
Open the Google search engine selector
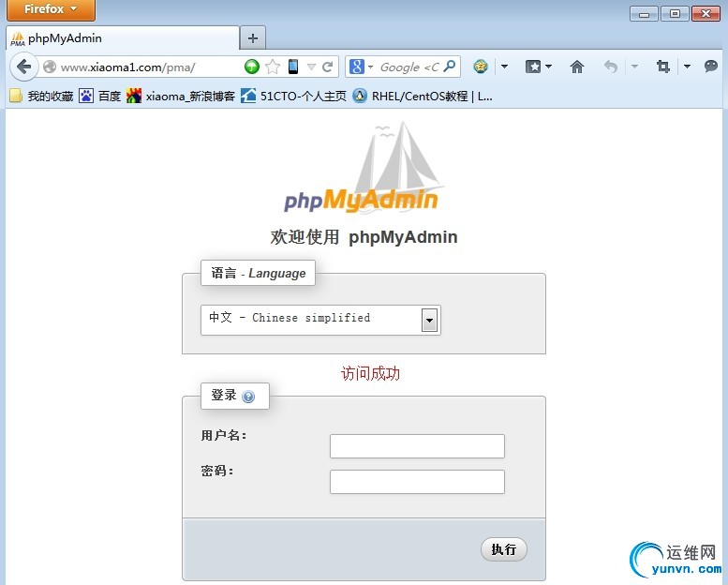[361, 67]
